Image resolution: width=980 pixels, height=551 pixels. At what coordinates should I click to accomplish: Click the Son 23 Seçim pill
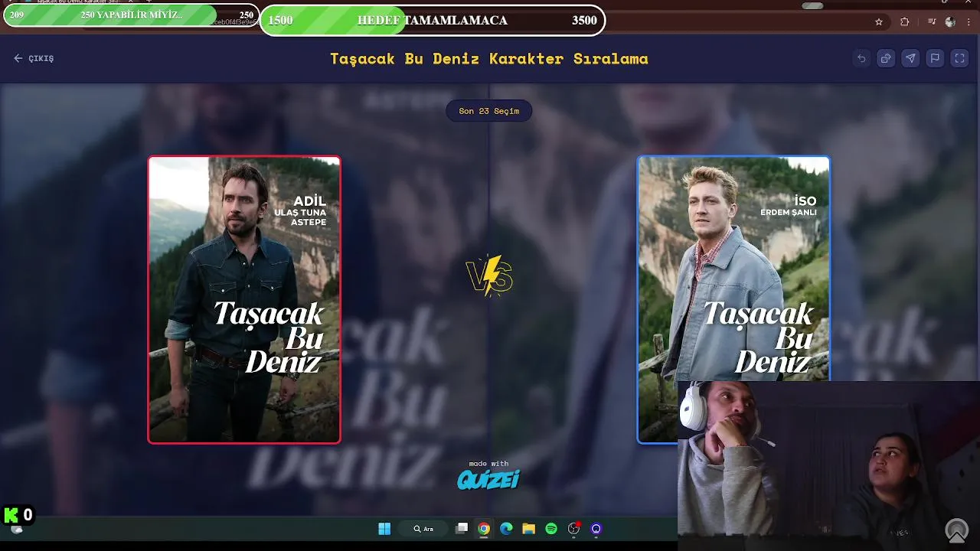489,111
